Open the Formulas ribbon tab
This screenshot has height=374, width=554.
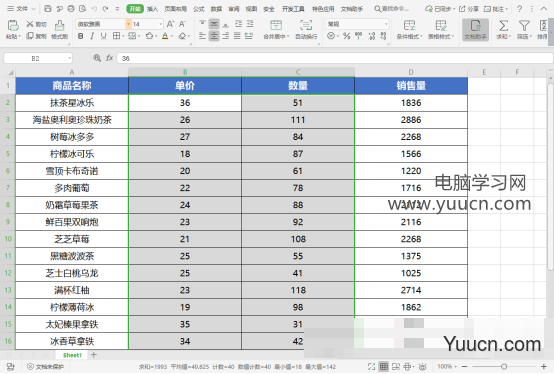pyautogui.click(x=199, y=9)
